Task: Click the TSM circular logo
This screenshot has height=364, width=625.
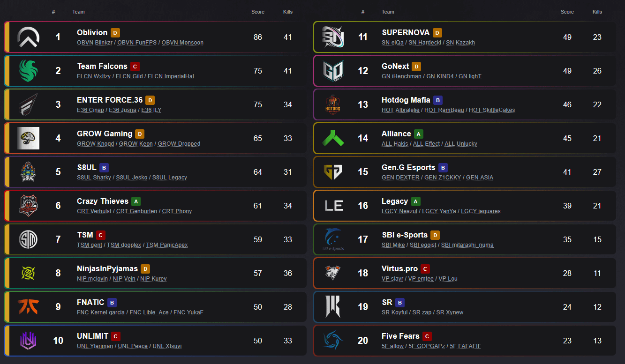Action: coord(28,239)
